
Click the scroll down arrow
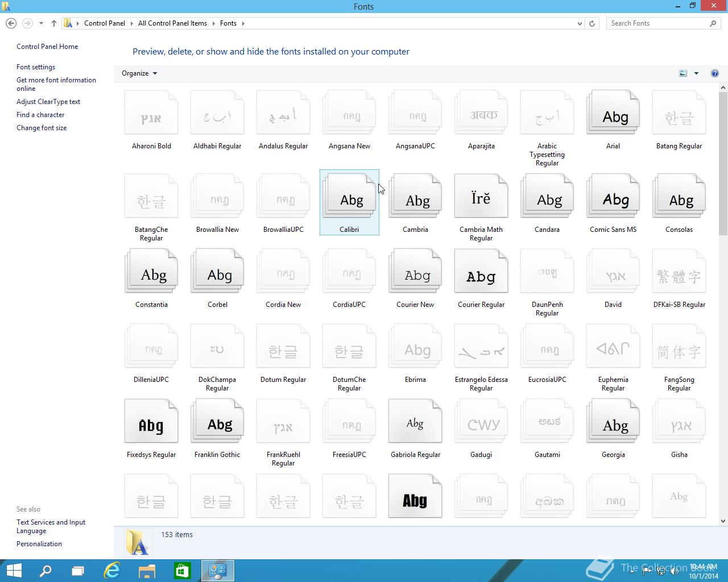point(723,521)
